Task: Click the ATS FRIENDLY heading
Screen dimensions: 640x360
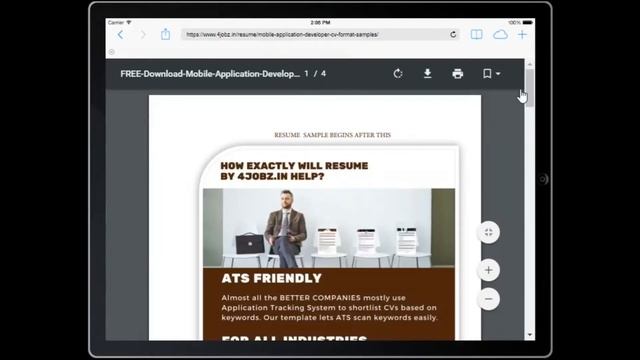Action: point(271,278)
